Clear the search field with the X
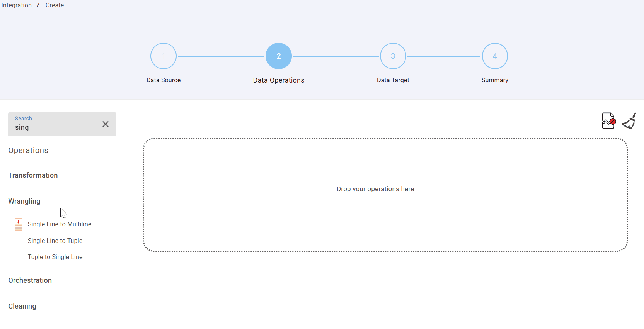Screen dimensions: 644x329 [x=106, y=124]
